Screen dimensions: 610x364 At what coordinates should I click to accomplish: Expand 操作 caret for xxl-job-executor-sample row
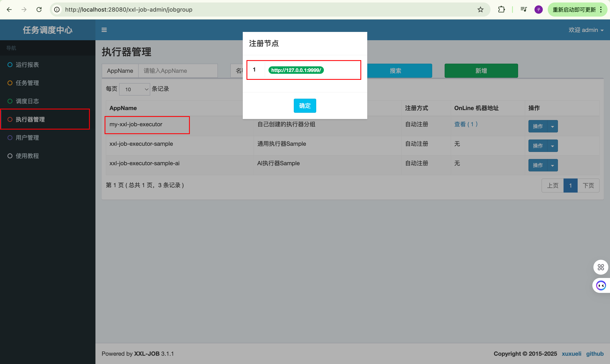click(552, 146)
